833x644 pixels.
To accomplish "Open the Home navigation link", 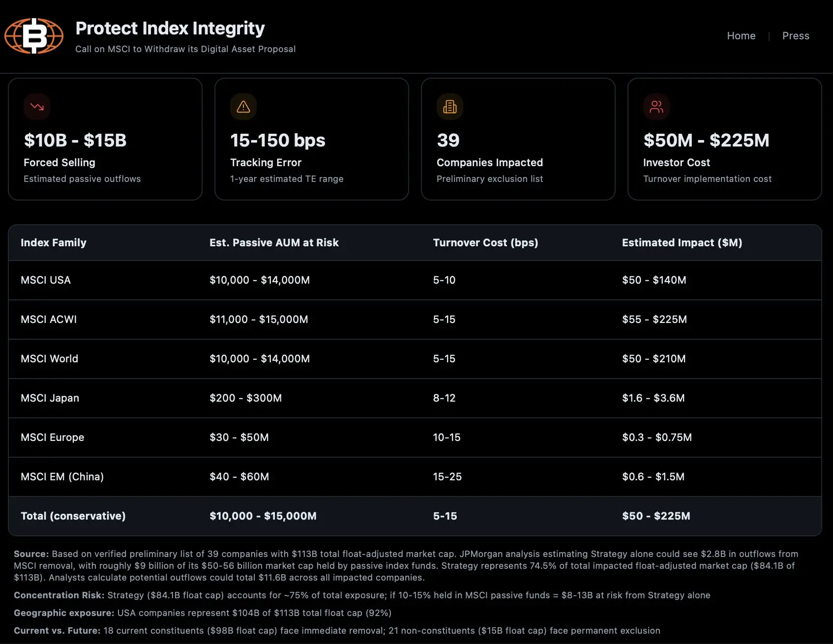I will (x=741, y=36).
